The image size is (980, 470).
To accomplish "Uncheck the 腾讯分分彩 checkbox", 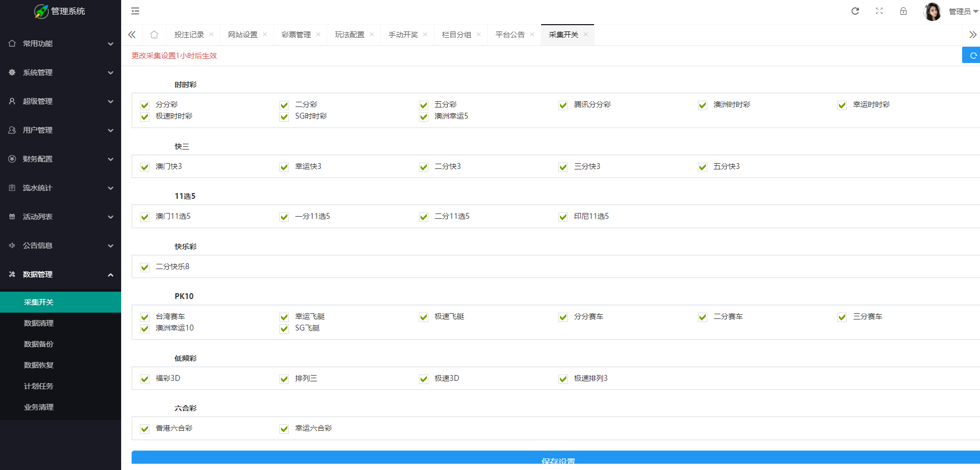I will pyautogui.click(x=563, y=105).
